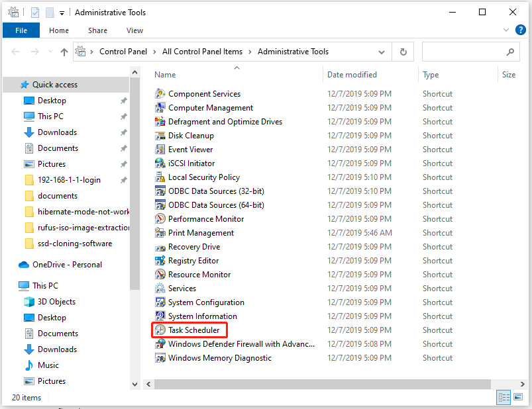Click All Control Panel Items breadcrumb

pos(202,52)
